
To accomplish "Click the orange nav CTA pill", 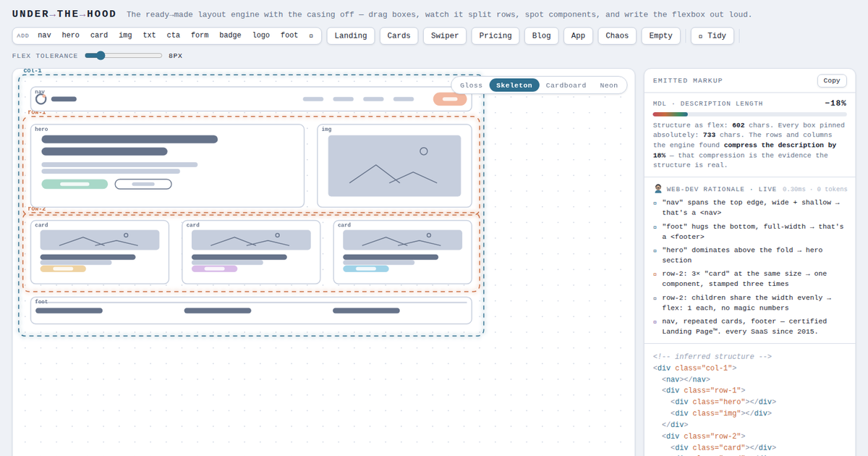I will (x=450, y=99).
